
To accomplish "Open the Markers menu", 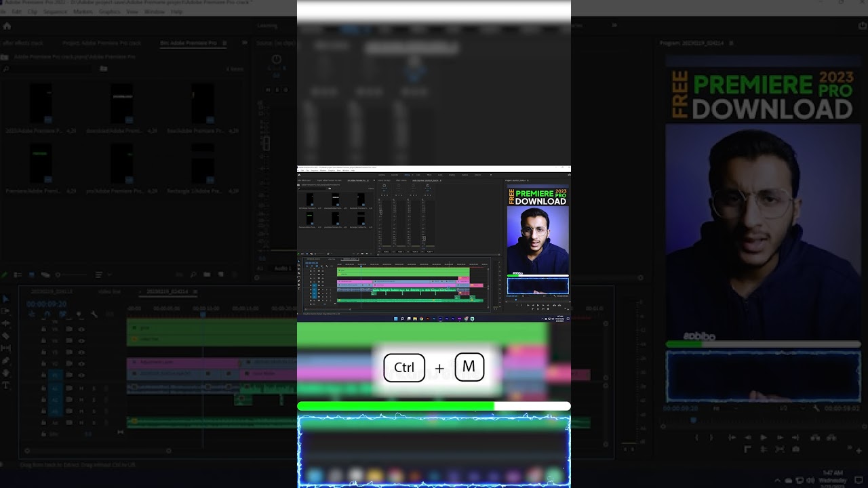I will click(83, 12).
